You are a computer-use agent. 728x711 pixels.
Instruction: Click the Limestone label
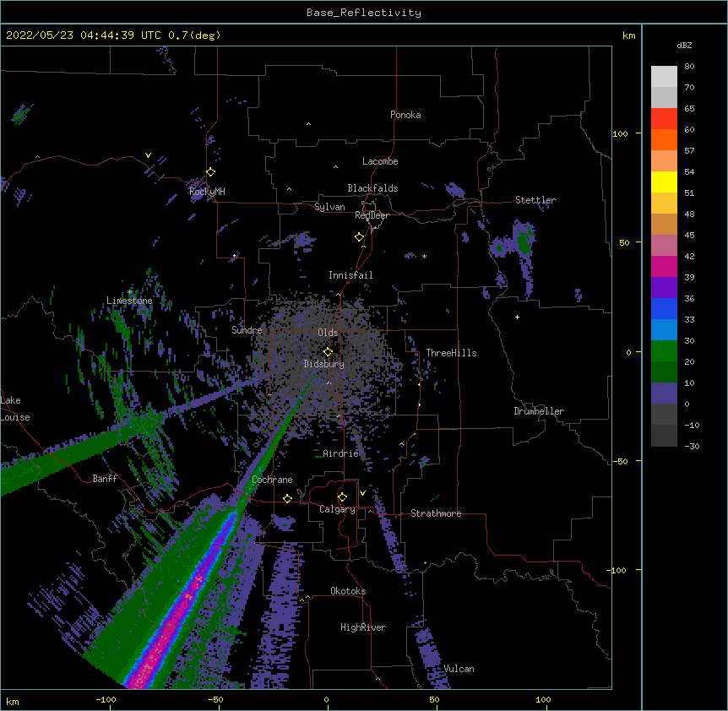point(129,301)
